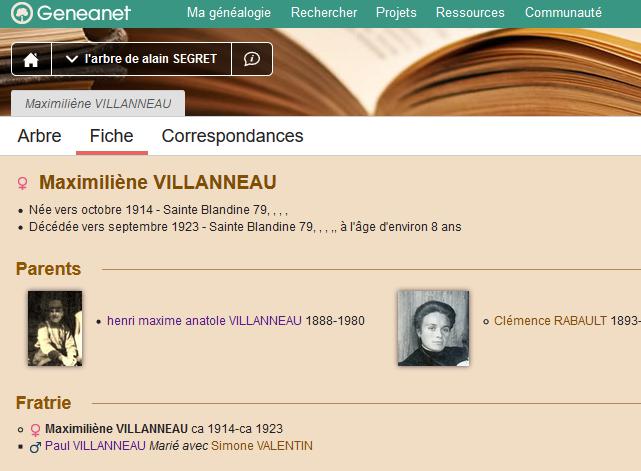
Task: Open the Rechercher menu
Action: [x=324, y=13]
